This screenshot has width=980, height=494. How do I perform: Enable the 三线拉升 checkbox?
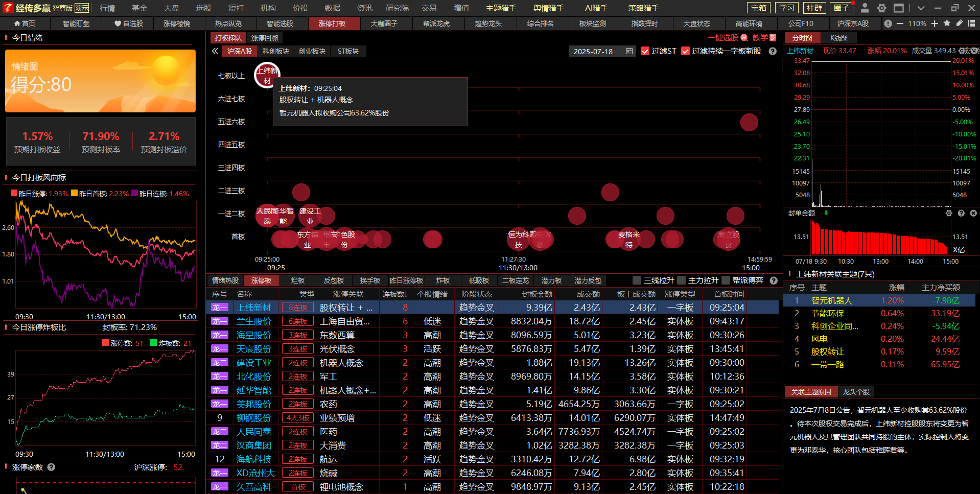click(637, 280)
